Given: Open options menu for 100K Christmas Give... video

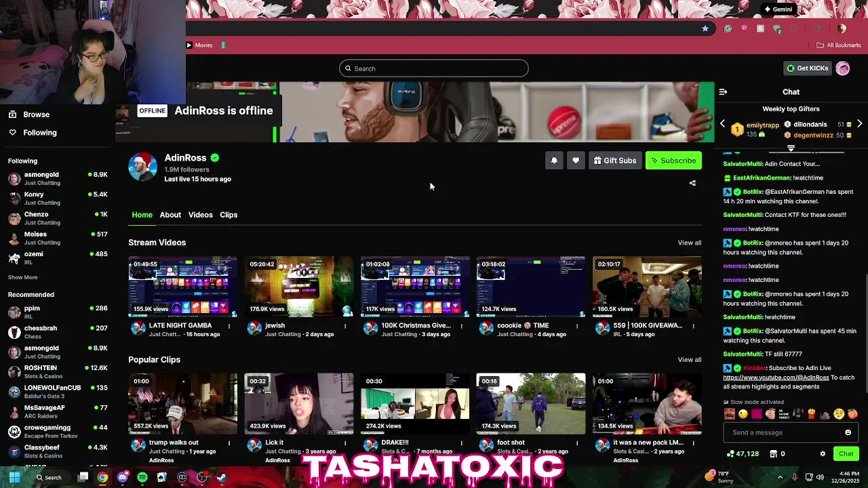Looking at the screenshot, I should (461, 326).
